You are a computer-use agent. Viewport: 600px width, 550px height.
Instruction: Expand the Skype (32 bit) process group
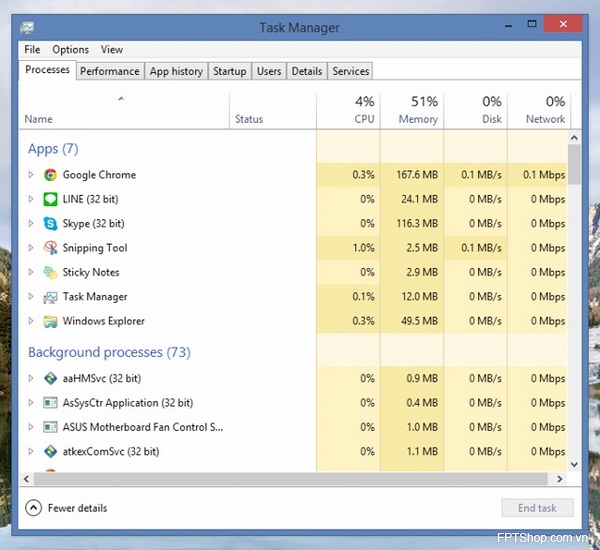click(31, 224)
